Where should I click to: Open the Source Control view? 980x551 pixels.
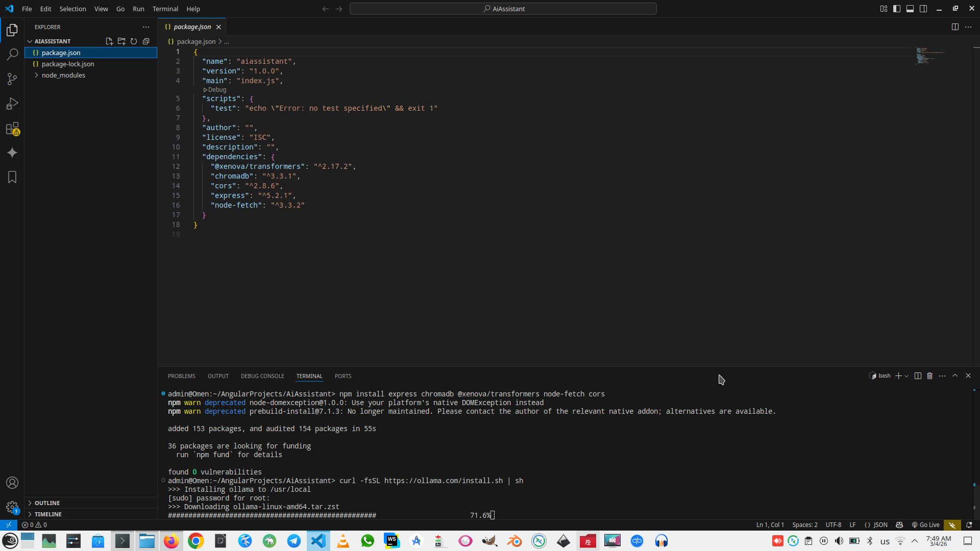(x=12, y=79)
